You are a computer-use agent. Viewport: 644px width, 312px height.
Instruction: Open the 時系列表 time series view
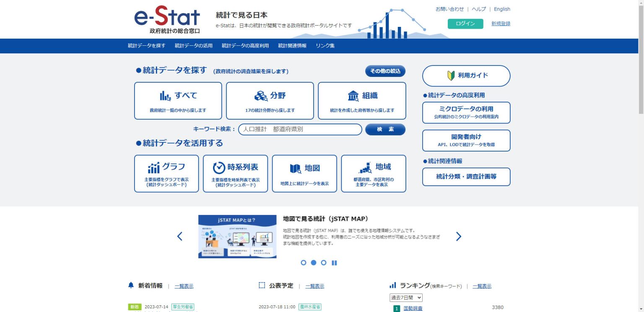tap(235, 173)
